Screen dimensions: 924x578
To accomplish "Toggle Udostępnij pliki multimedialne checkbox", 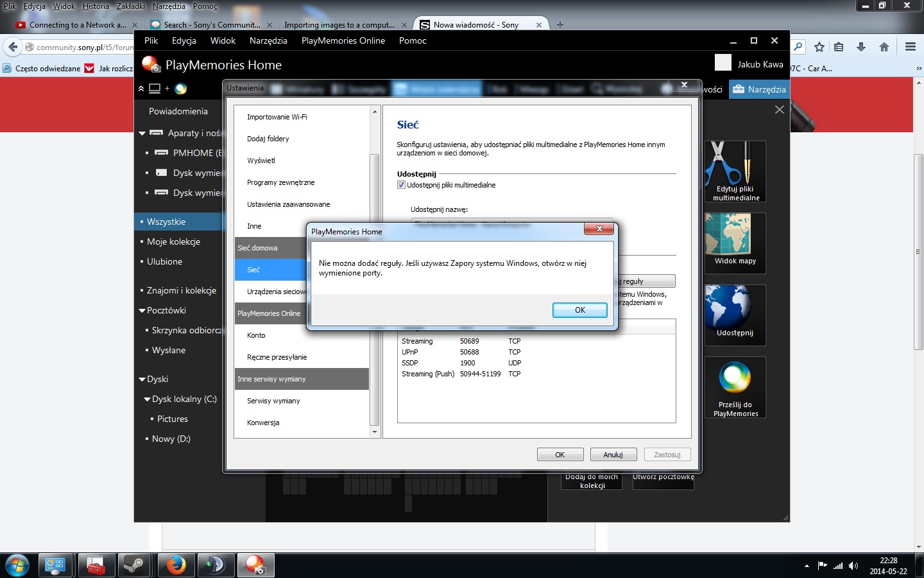I will coord(401,185).
